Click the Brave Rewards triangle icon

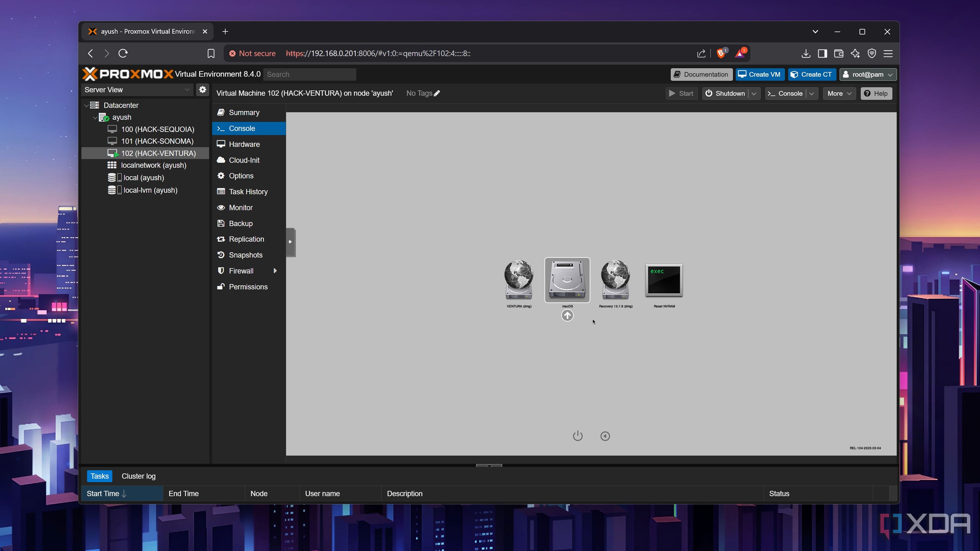(x=740, y=53)
